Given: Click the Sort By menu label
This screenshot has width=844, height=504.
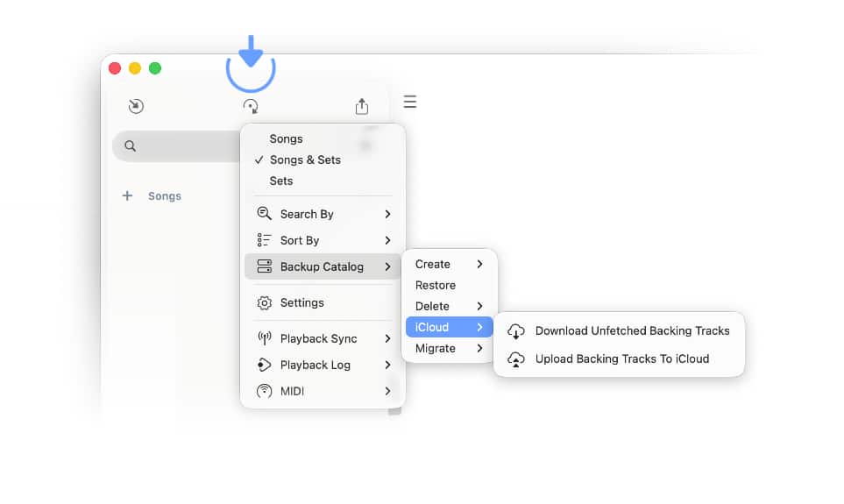Looking at the screenshot, I should pos(300,240).
